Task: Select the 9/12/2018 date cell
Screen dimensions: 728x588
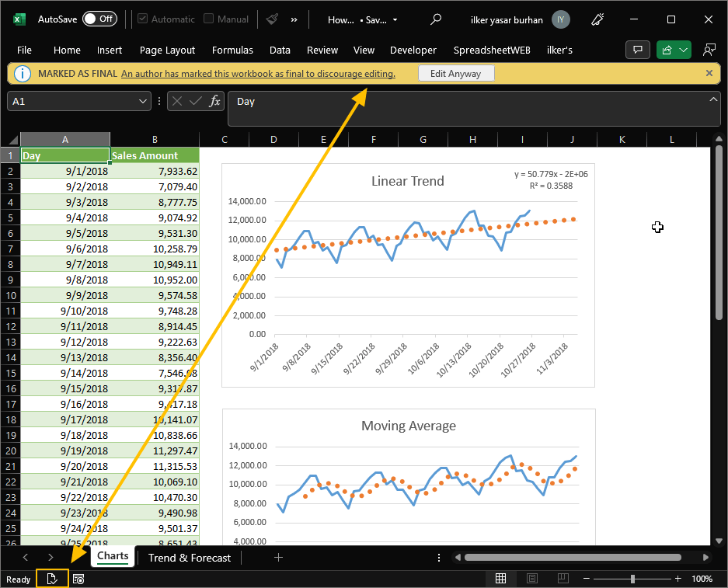Action: [x=65, y=342]
